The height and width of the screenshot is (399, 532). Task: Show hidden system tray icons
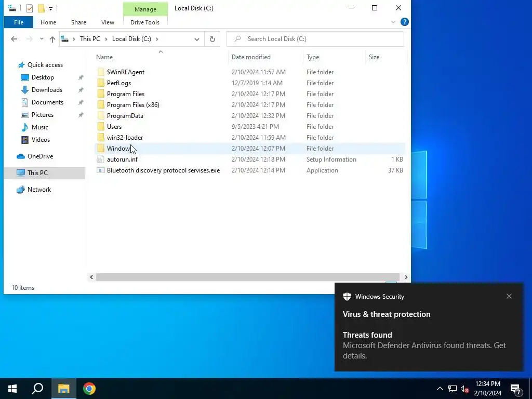(440, 389)
